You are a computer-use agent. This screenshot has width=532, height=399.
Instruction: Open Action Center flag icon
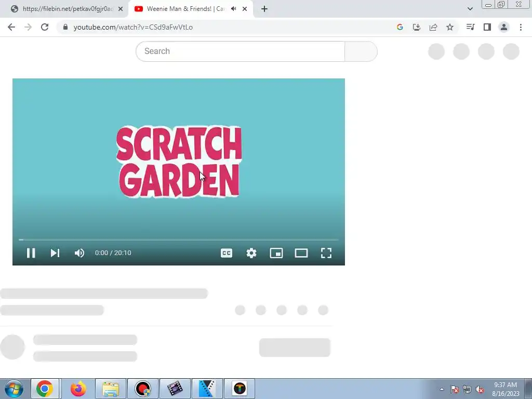click(x=455, y=390)
